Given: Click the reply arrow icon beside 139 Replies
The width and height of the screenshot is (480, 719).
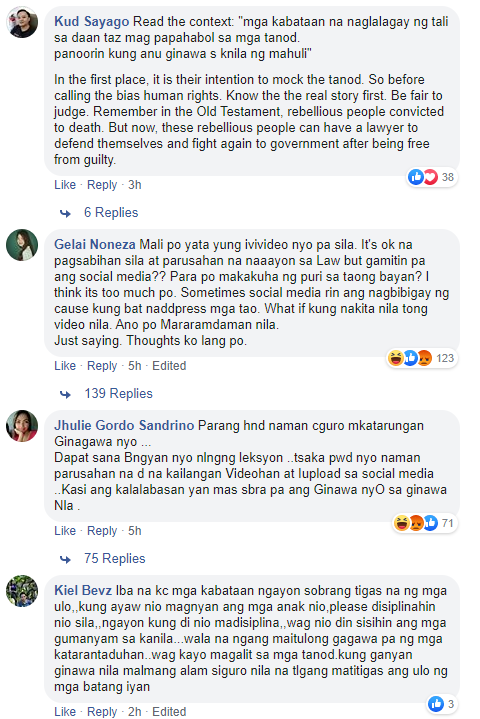Looking at the screenshot, I should point(65,394).
